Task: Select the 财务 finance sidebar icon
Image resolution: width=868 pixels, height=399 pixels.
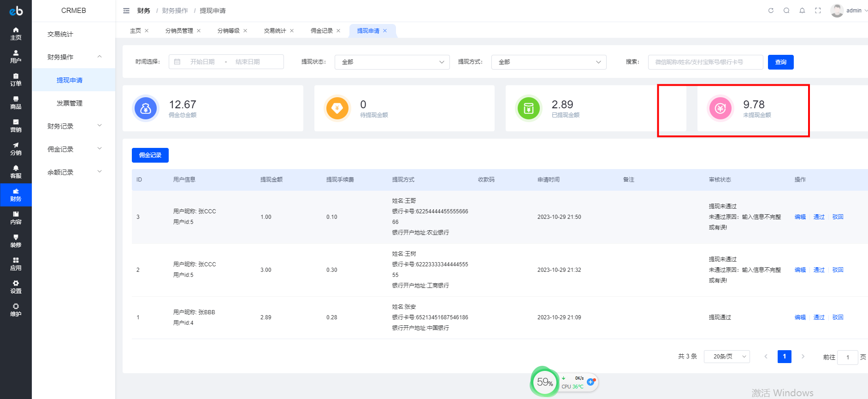Action: (x=16, y=195)
